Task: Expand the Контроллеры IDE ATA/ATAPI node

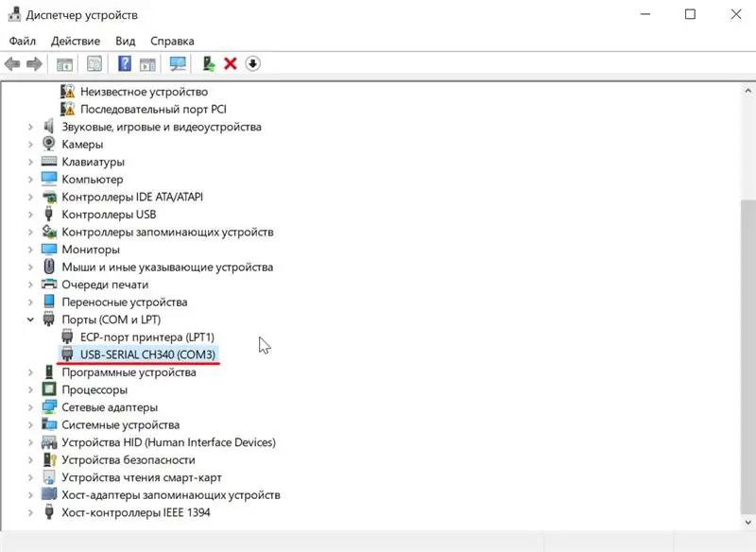Action: pyautogui.click(x=30, y=197)
